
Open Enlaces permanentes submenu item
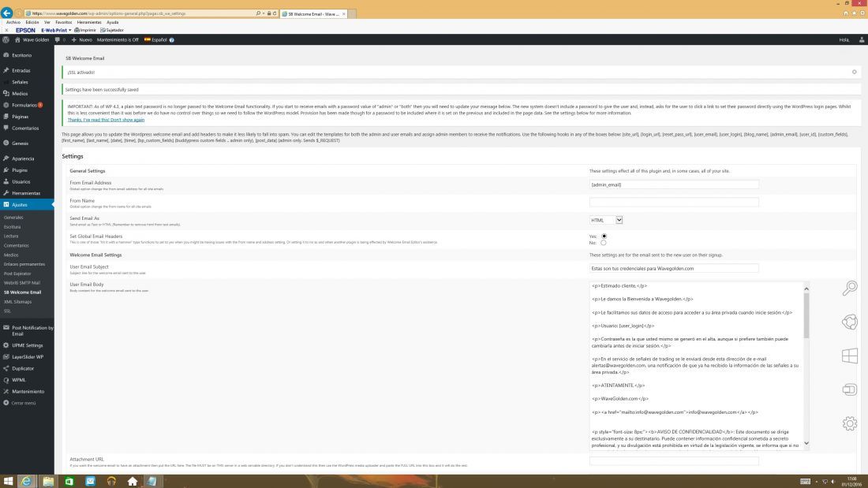pyautogui.click(x=24, y=264)
